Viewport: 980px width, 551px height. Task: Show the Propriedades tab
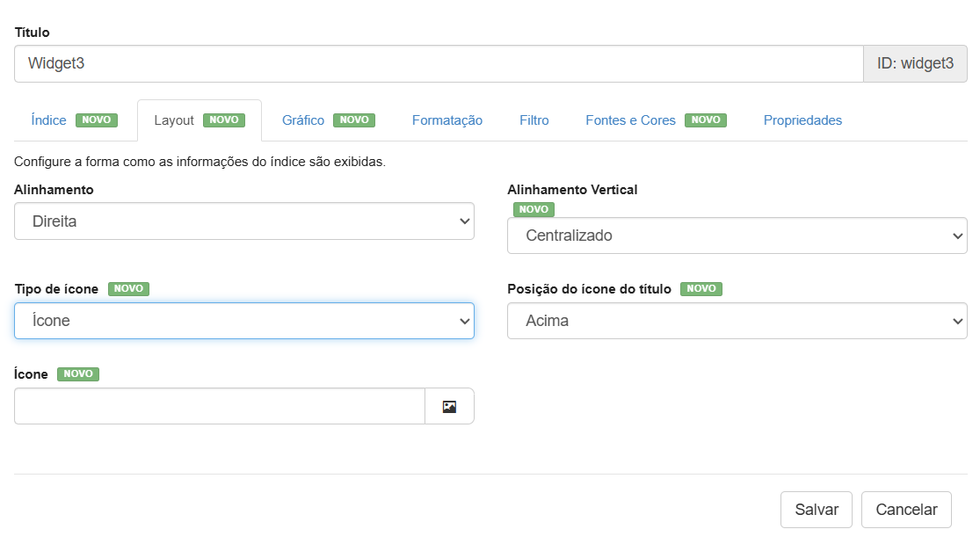(x=802, y=120)
